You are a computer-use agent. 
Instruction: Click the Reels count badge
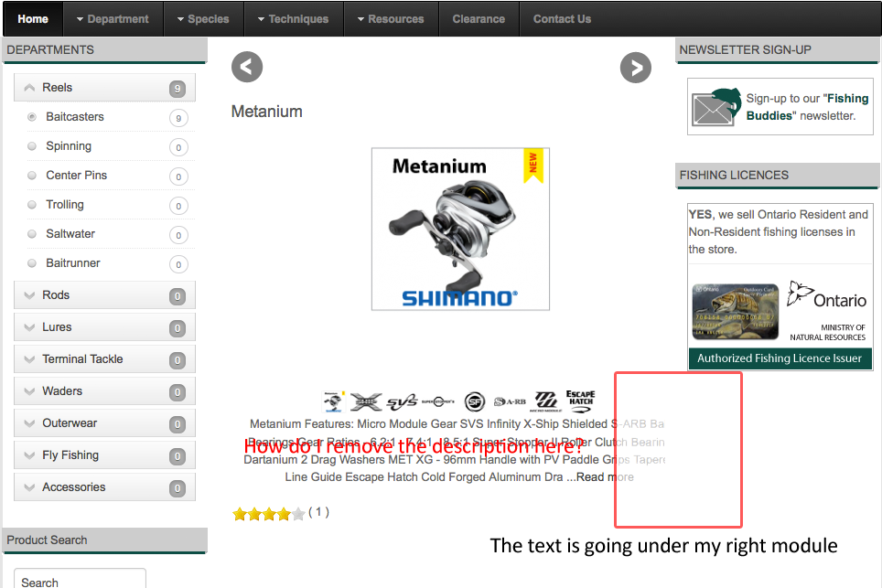click(177, 89)
